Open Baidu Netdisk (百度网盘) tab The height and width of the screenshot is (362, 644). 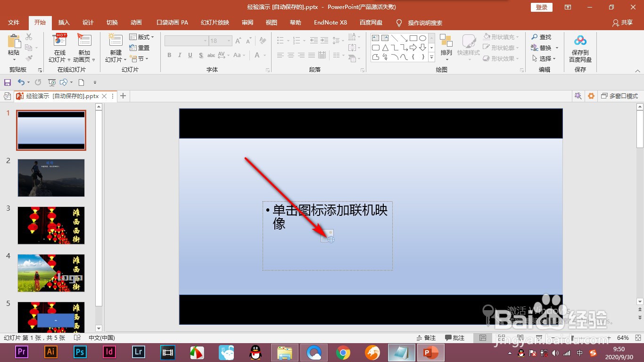click(371, 23)
